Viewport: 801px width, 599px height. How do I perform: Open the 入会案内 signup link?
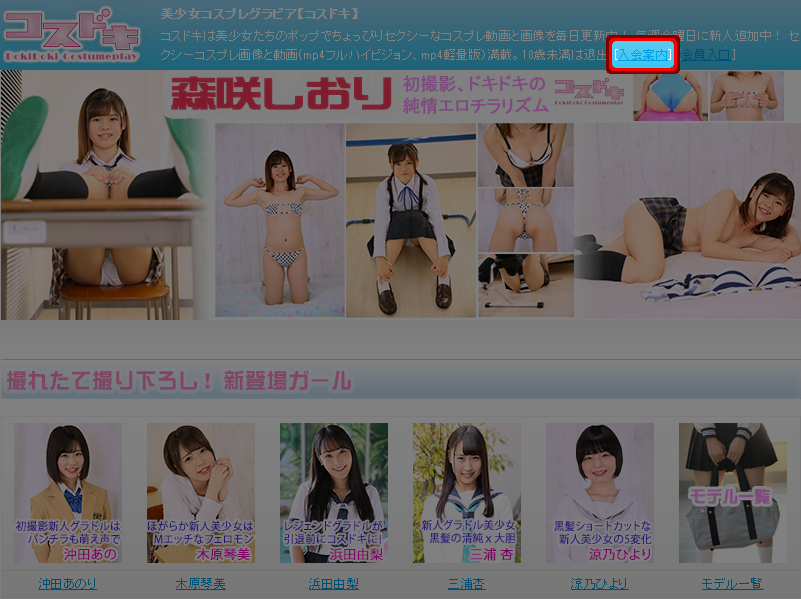click(644, 54)
